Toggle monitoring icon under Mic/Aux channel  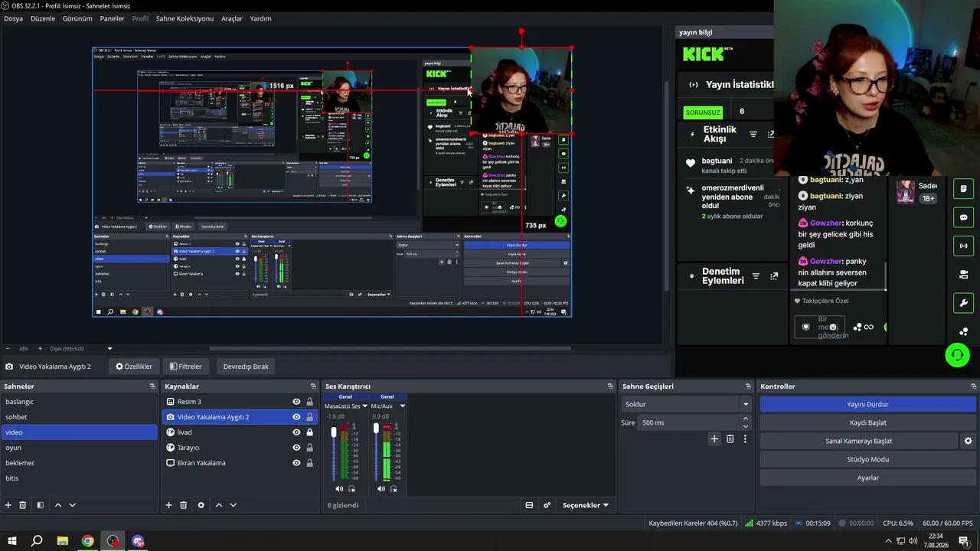[x=394, y=489]
